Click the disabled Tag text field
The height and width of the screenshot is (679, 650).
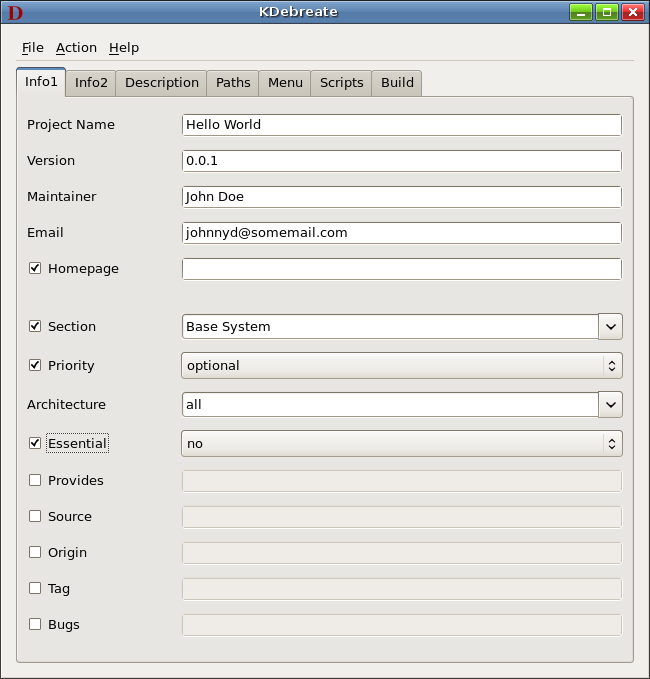(x=402, y=589)
